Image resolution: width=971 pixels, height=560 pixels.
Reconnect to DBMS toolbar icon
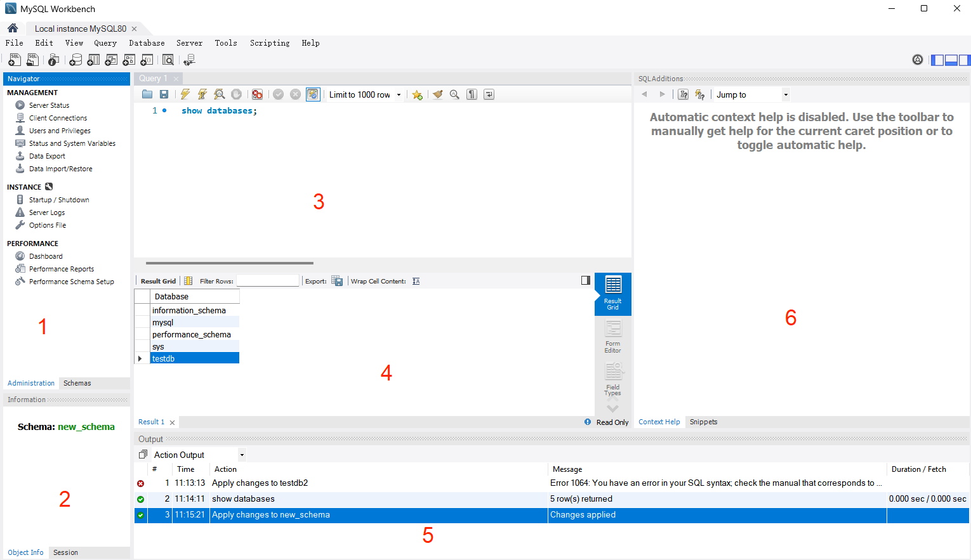click(x=189, y=60)
